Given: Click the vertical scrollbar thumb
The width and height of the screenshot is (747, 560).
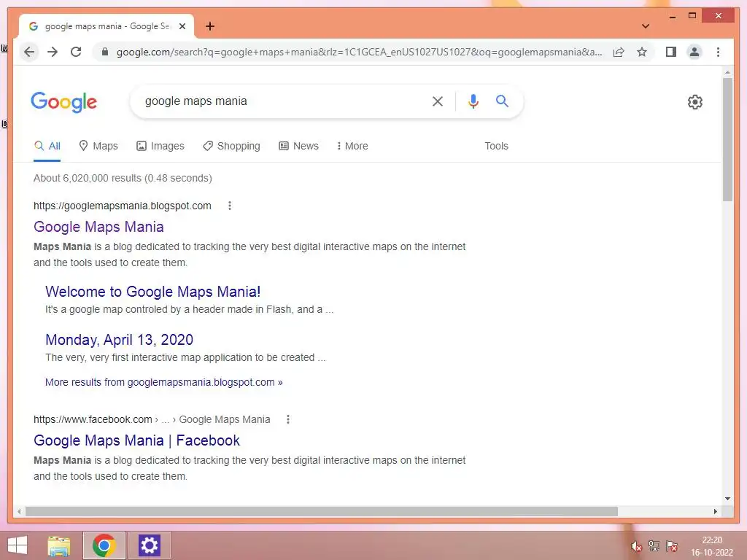Looking at the screenshot, I should coord(727,139).
